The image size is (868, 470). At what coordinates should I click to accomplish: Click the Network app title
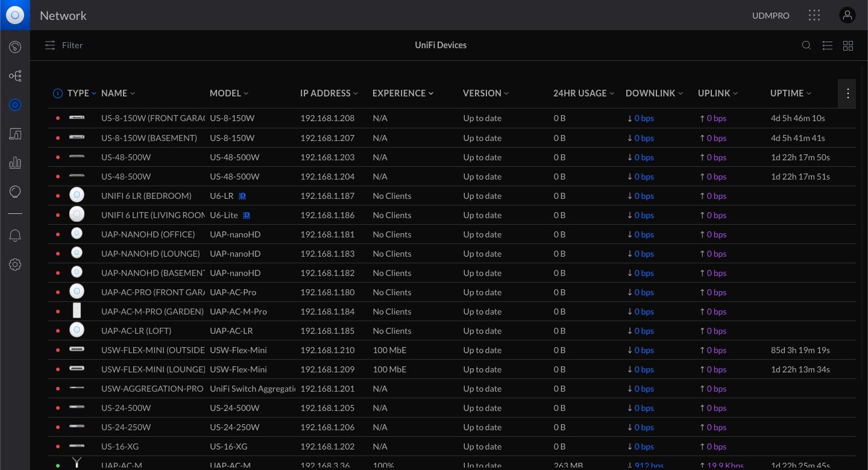pyautogui.click(x=63, y=16)
